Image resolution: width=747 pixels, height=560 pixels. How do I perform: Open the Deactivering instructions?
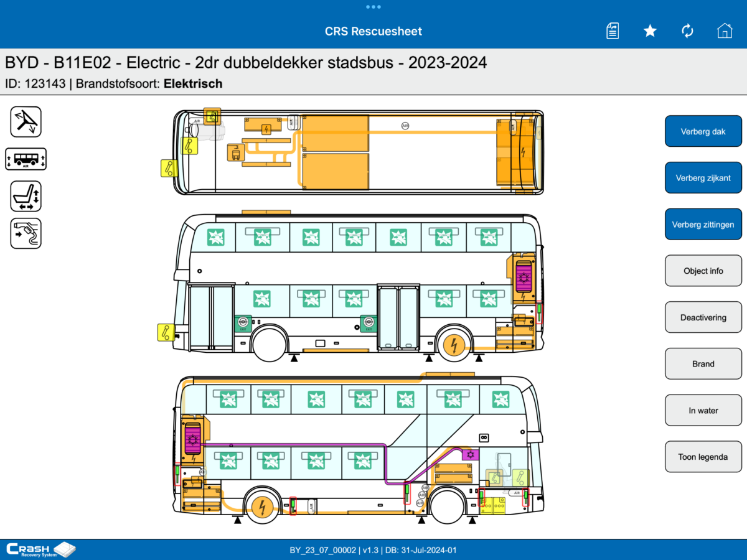[703, 317]
